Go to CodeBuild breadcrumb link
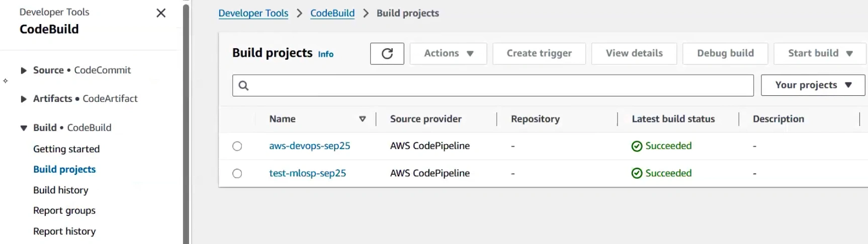 point(332,14)
